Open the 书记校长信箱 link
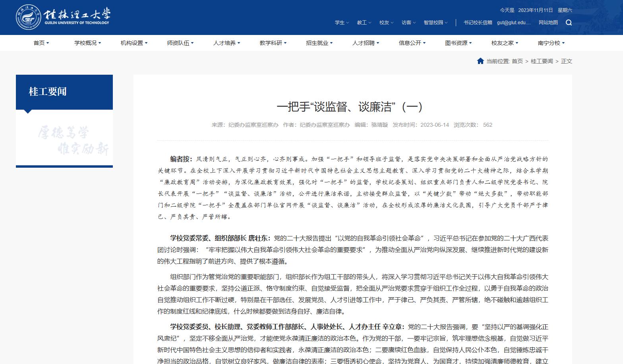The image size is (623, 364). click(x=478, y=23)
